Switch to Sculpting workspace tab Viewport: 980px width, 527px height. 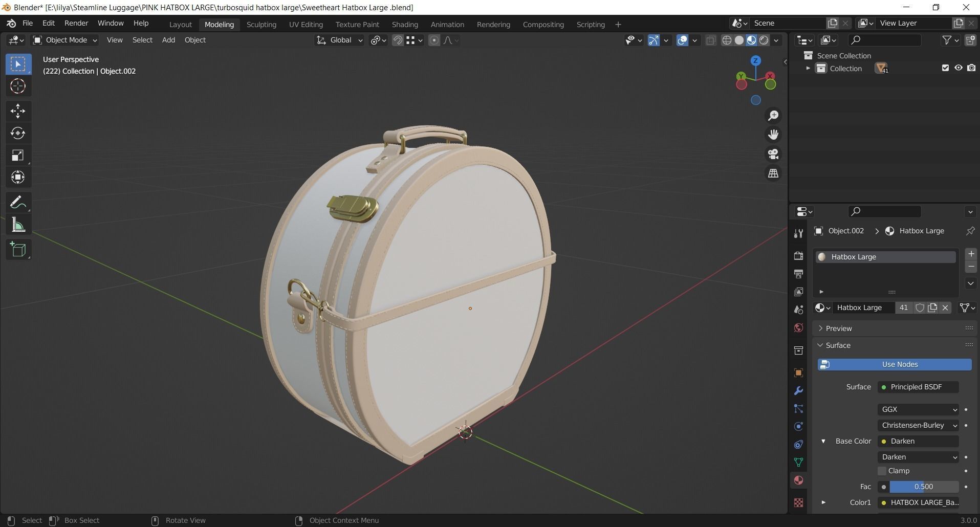click(261, 24)
